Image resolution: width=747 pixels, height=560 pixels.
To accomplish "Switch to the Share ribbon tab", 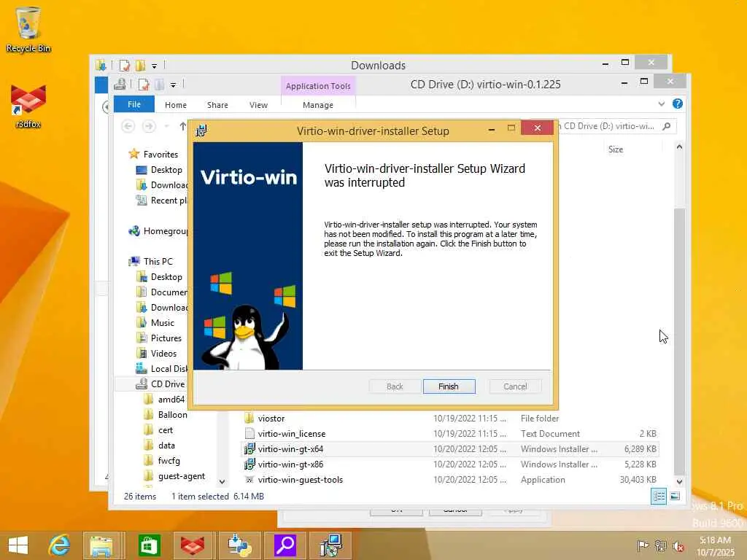I will (x=217, y=105).
